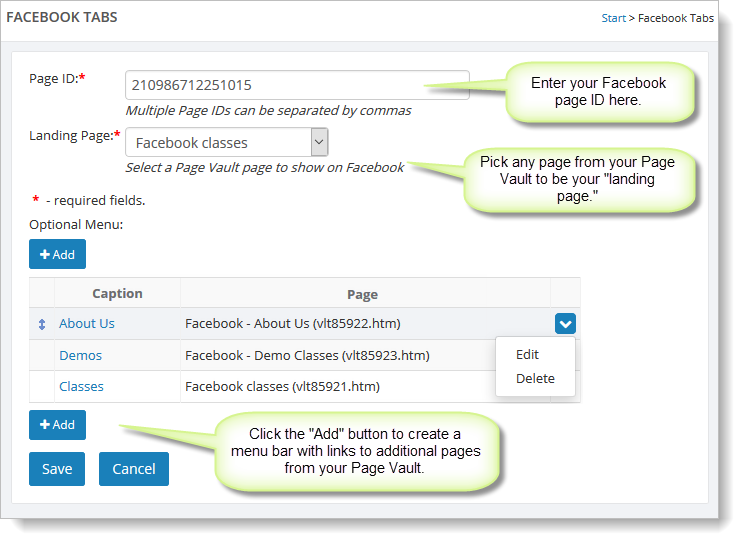
Task: Click the 'Multiple Page IDs can be separated by commas' hint
Action: coord(268,111)
